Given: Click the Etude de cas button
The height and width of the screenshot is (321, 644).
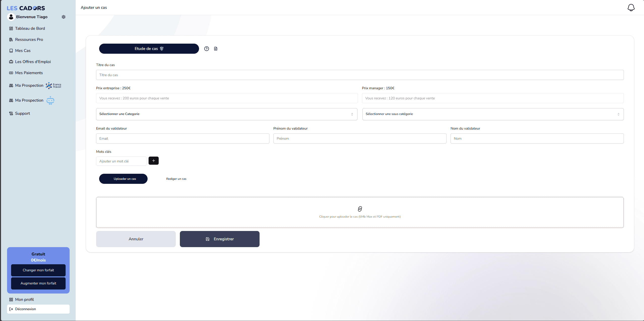Looking at the screenshot, I should pyautogui.click(x=149, y=49).
